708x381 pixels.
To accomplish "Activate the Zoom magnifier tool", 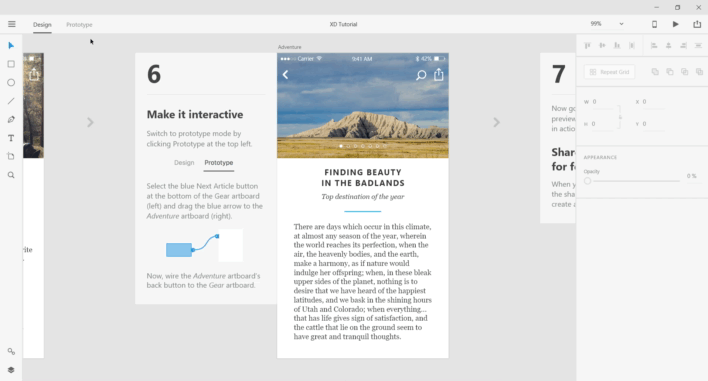I will click(x=11, y=175).
